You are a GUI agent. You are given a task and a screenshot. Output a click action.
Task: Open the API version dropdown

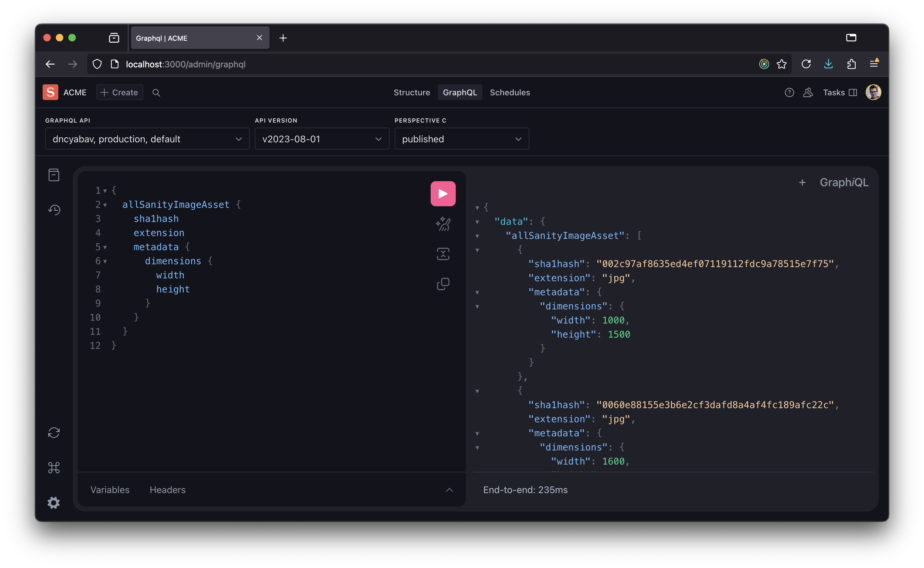point(322,139)
